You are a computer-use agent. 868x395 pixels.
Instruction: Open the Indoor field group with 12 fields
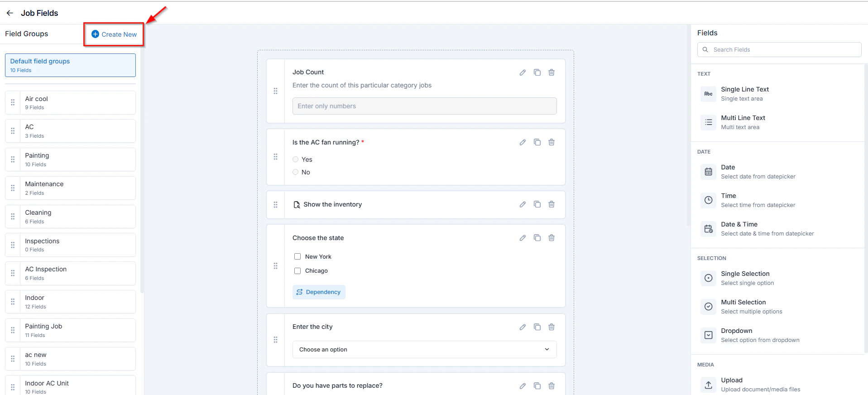click(70, 302)
